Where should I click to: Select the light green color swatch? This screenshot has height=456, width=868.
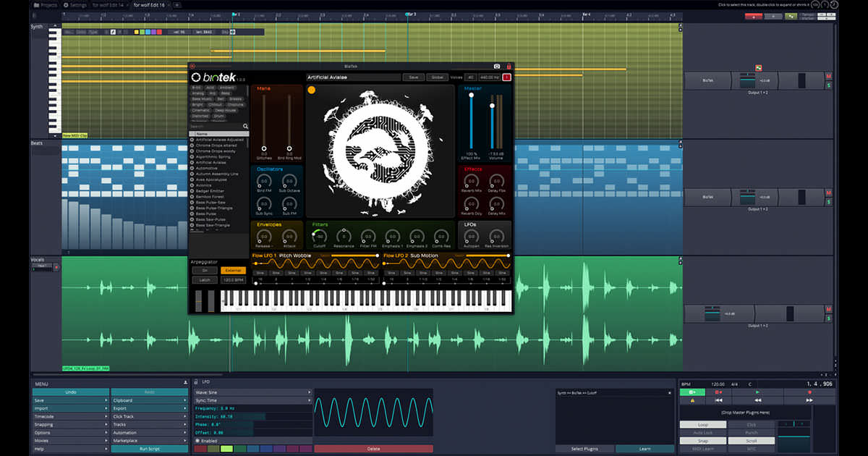tap(226, 449)
